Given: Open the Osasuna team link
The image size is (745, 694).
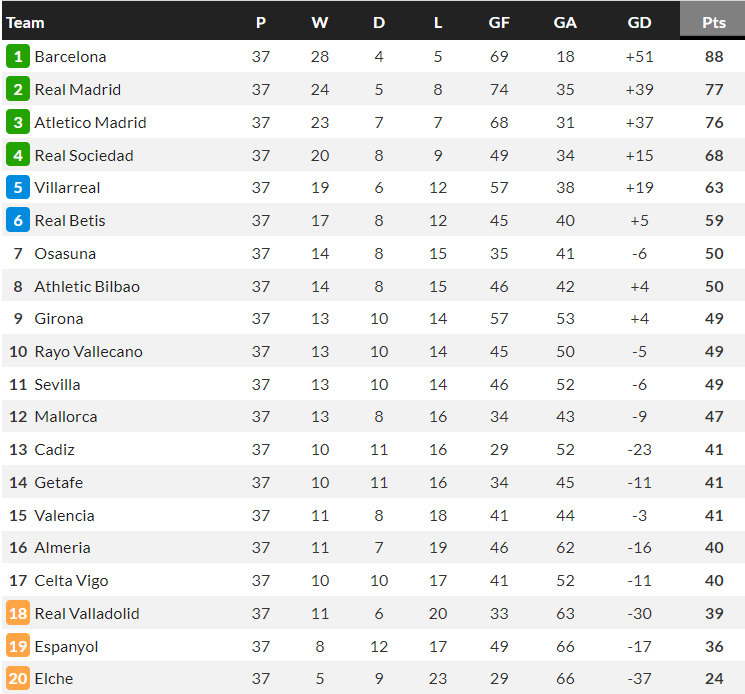Looking at the screenshot, I should tap(65, 254).
